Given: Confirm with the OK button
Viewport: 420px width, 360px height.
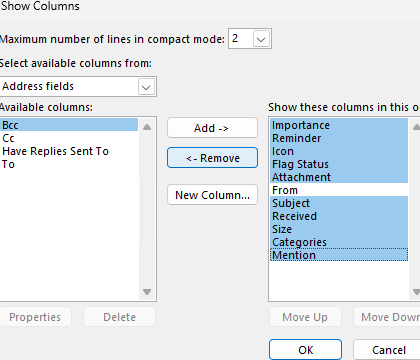Looking at the screenshot, I should coord(305,349).
